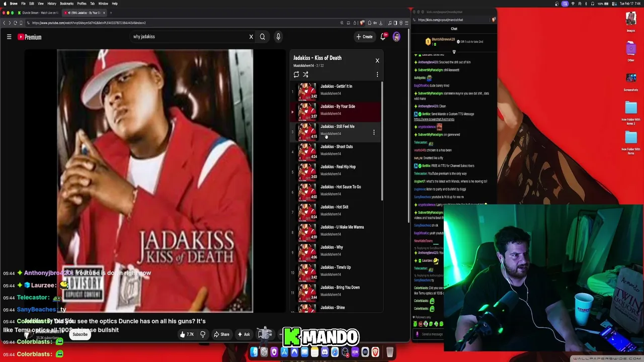Share the video
The width and height of the screenshot is (644, 362).
(x=221, y=334)
